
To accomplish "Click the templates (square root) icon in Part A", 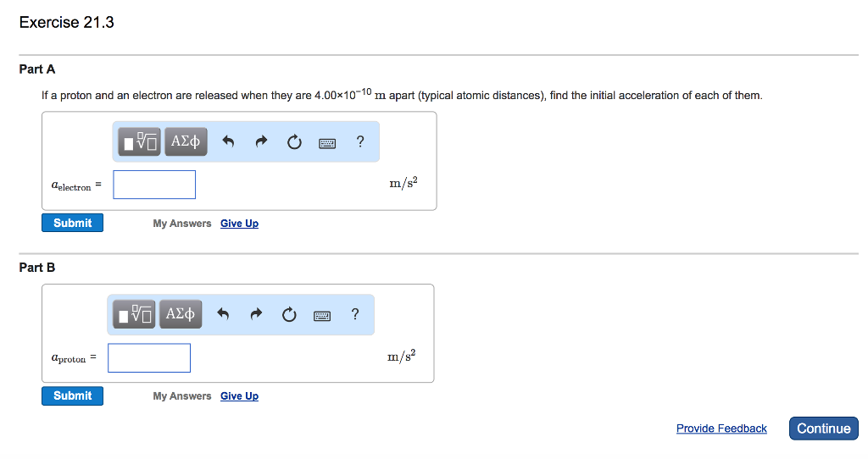I will [x=141, y=142].
